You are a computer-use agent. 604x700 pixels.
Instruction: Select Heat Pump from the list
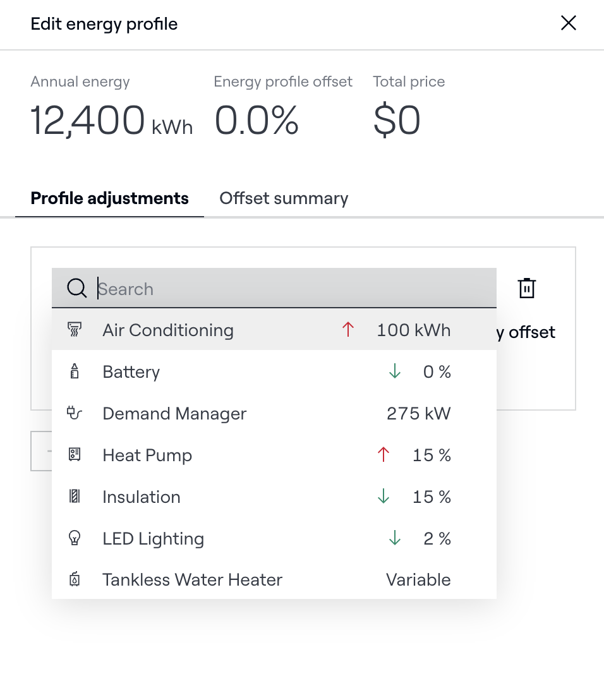click(x=147, y=455)
